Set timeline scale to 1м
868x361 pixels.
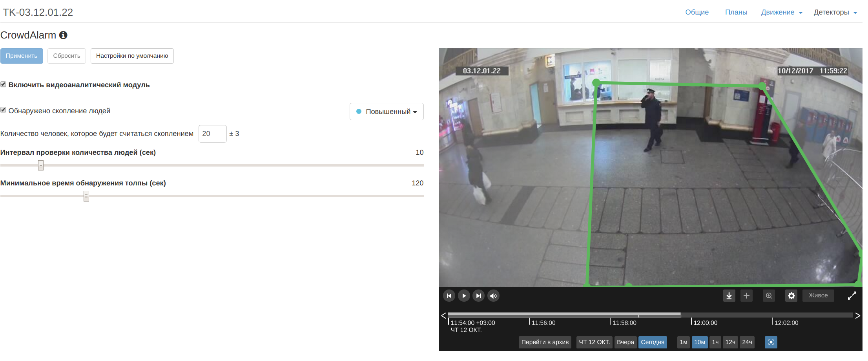[684, 342]
